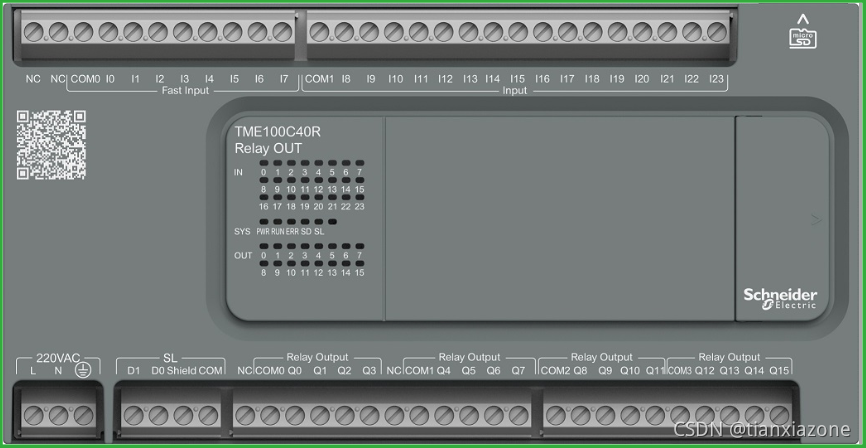The image size is (866, 448).
Task: Click the ERR status LED
Action: pyautogui.click(x=292, y=222)
